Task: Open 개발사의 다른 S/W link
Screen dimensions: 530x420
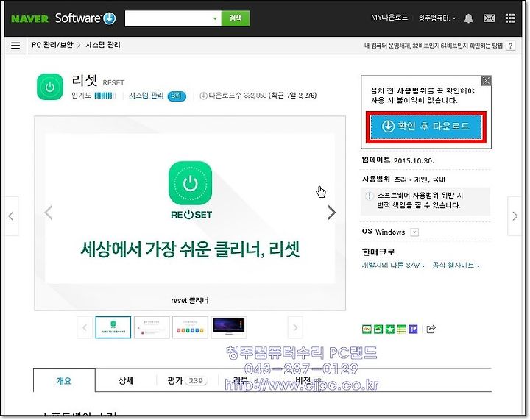Action: coord(393,266)
